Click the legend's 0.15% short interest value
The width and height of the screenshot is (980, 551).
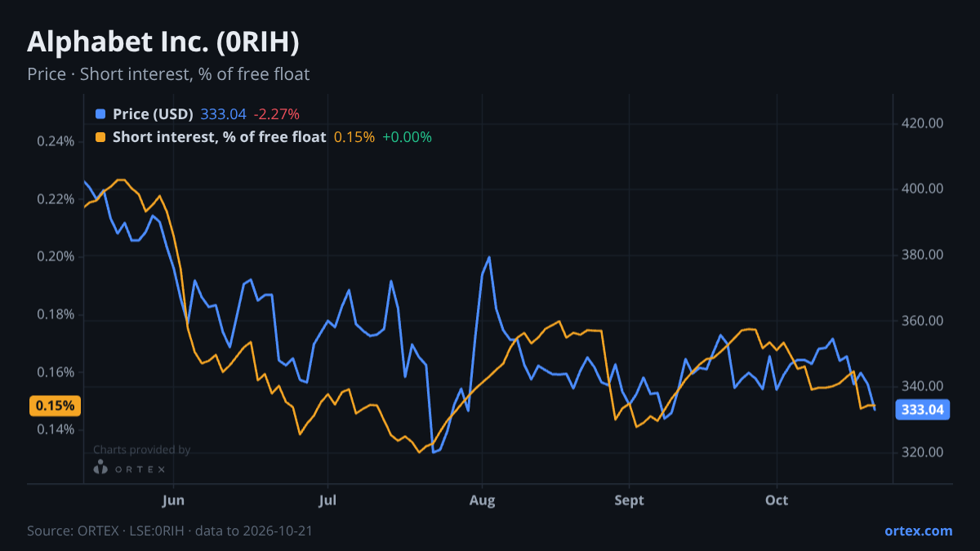354,137
